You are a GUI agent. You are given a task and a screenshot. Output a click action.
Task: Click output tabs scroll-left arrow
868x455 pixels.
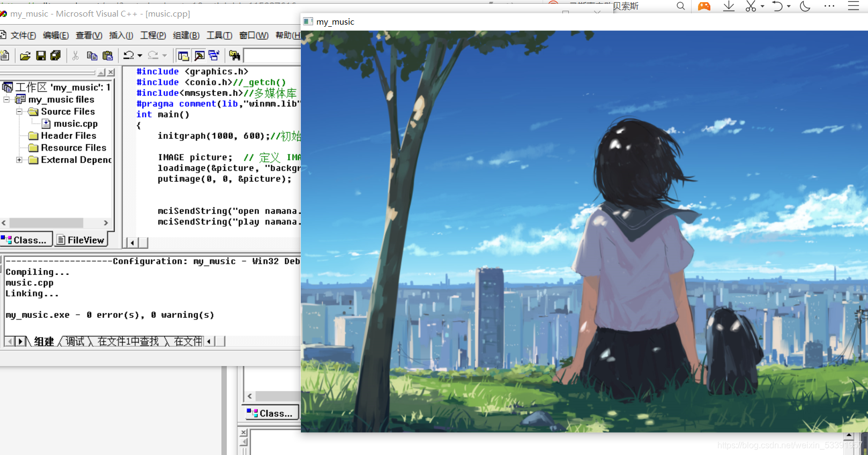(10, 341)
